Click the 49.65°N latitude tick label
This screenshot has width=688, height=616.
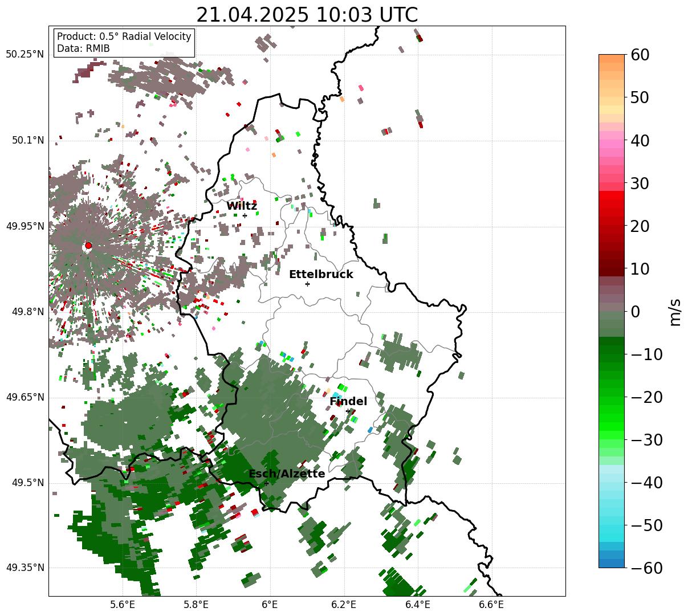click(x=25, y=397)
